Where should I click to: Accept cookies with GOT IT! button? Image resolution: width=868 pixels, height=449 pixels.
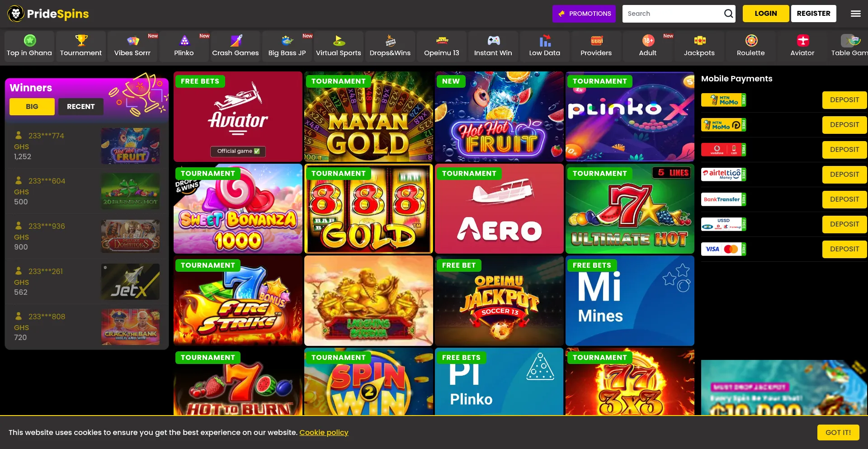pyautogui.click(x=838, y=432)
